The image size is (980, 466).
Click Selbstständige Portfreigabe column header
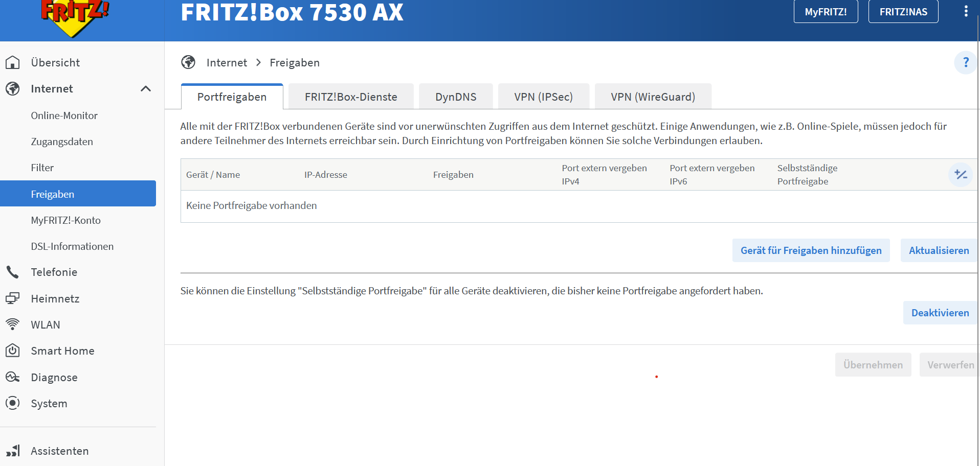point(807,175)
